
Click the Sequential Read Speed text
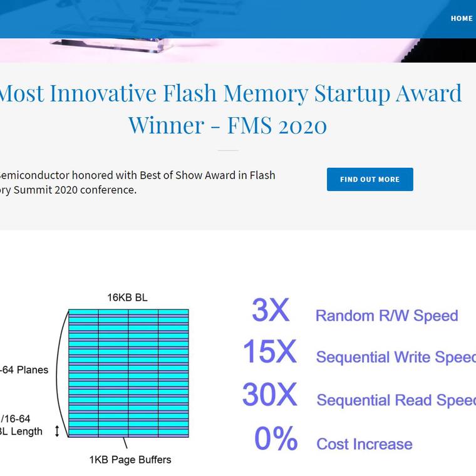tap(396, 400)
